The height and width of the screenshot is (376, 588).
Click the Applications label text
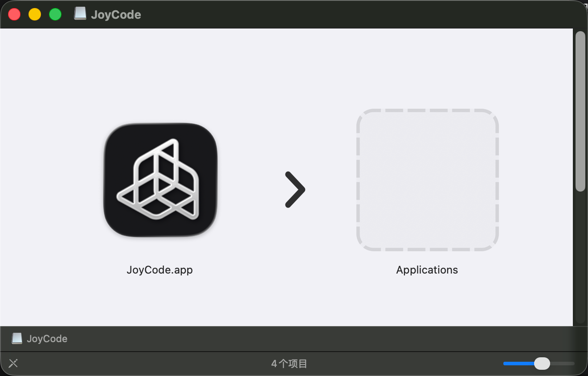coord(427,270)
